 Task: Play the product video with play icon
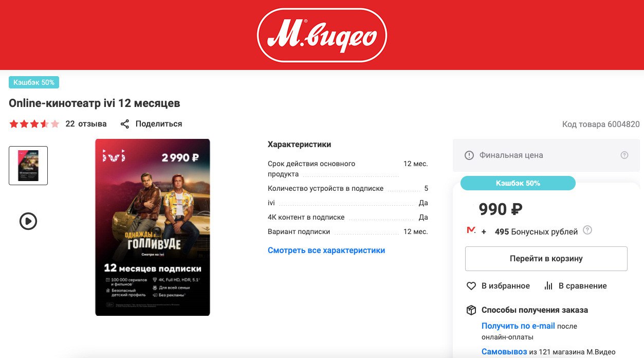point(28,221)
